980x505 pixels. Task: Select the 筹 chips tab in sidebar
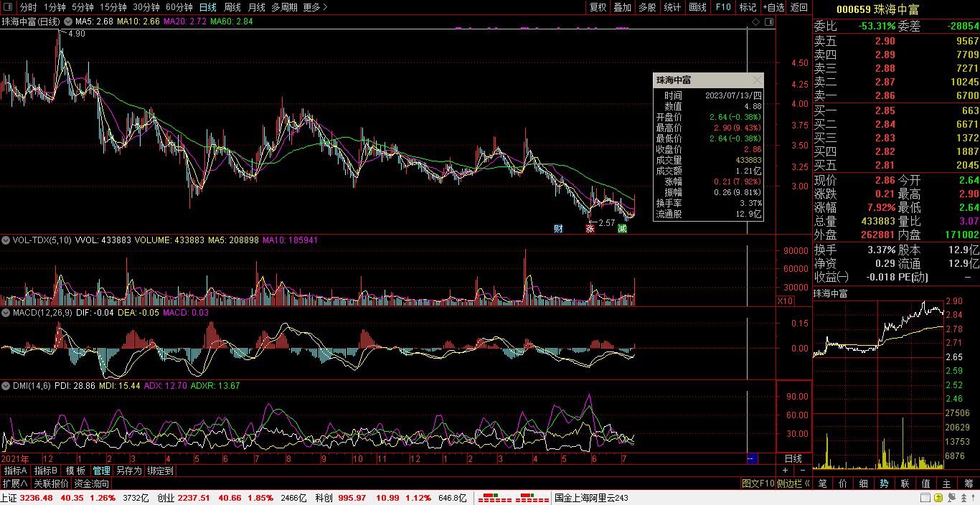tap(969, 483)
